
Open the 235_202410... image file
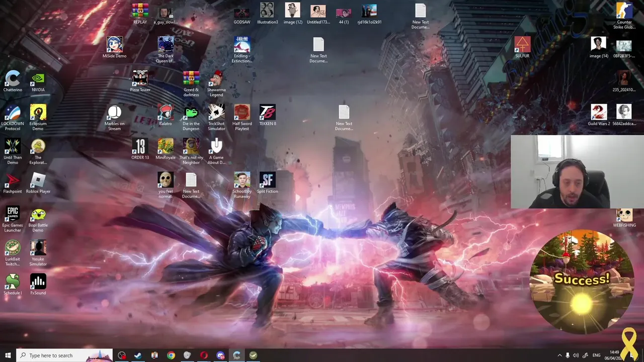(624, 81)
